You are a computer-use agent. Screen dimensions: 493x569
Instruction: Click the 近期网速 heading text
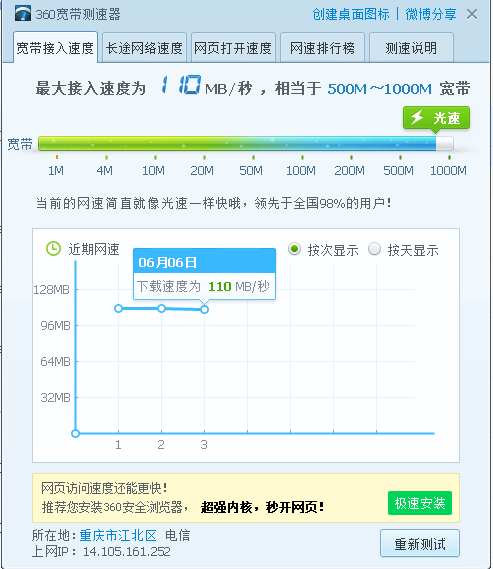click(x=94, y=249)
